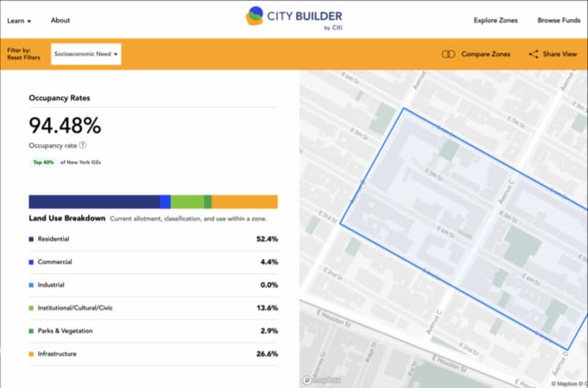The height and width of the screenshot is (388, 588).
Task: Open Browse Funds page
Action: click(x=559, y=20)
